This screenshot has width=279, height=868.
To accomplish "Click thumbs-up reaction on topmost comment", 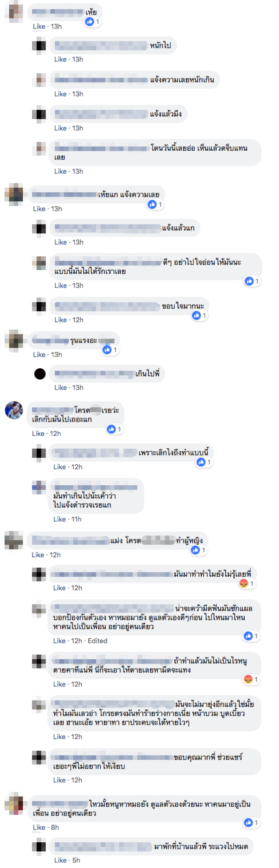I will [x=92, y=22].
